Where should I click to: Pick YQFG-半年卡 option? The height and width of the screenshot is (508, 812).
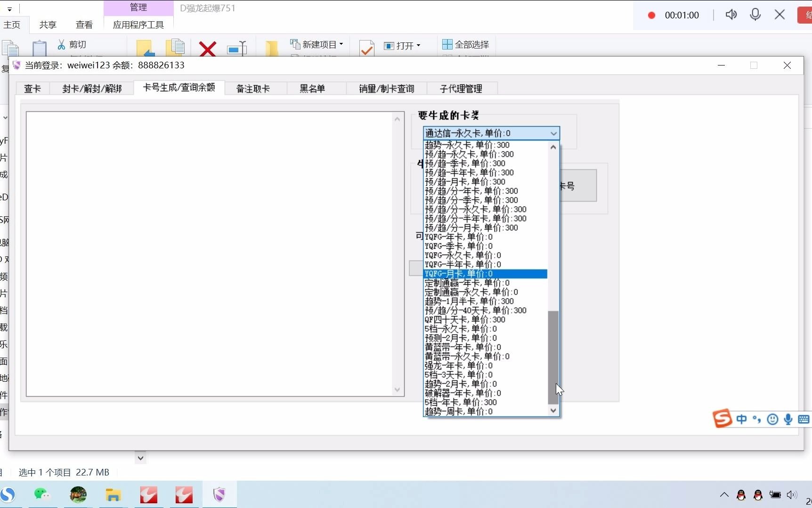[x=485, y=264]
